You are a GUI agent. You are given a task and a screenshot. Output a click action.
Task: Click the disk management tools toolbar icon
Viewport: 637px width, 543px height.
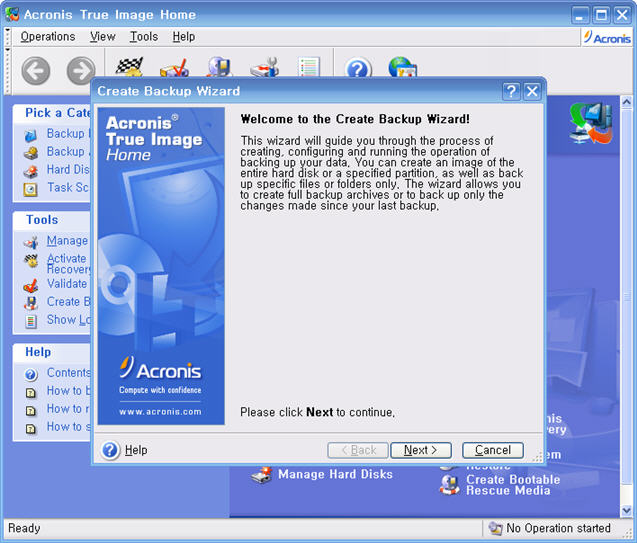coord(265,67)
